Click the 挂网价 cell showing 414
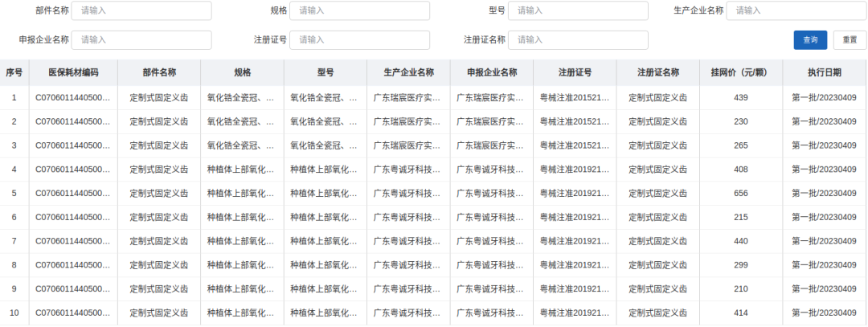The height and width of the screenshot is (327, 868). 740,313
